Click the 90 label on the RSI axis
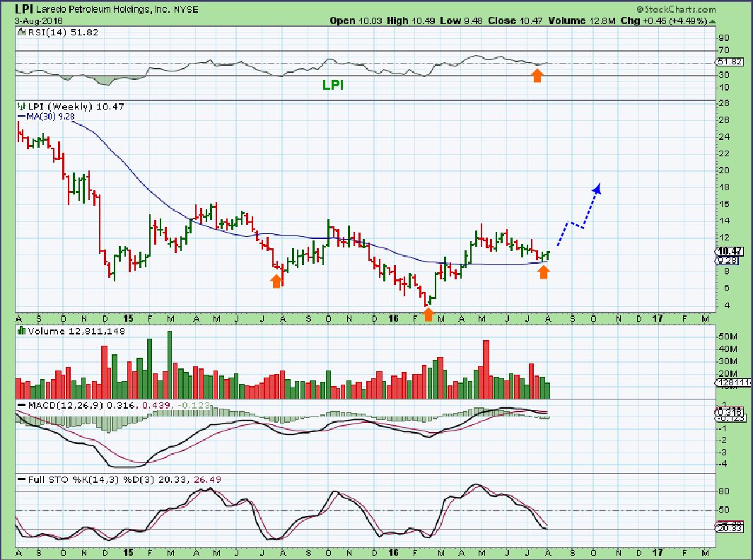Screen dimensions: 753x560 (x=724, y=38)
